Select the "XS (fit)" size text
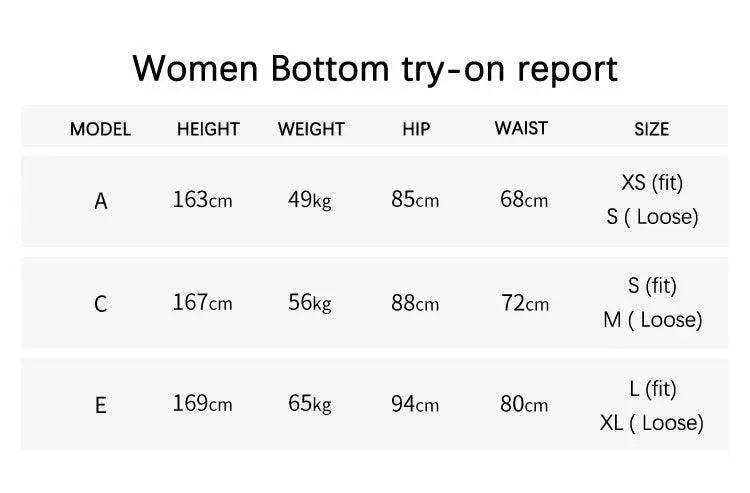Screen dimensions: 750x493 (652, 183)
